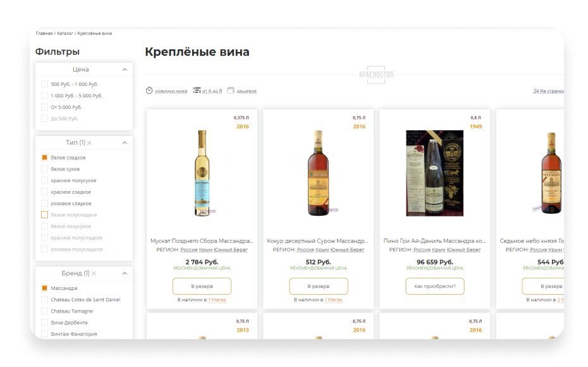
Task: Click the Красностоп logo
Action: click(376, 75)
